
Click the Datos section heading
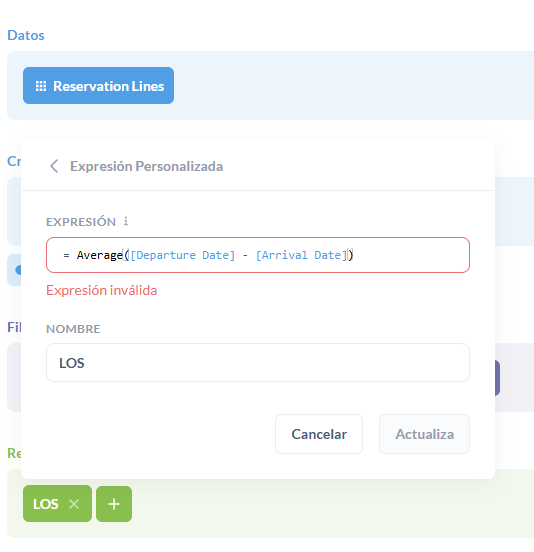click(26, 35)
